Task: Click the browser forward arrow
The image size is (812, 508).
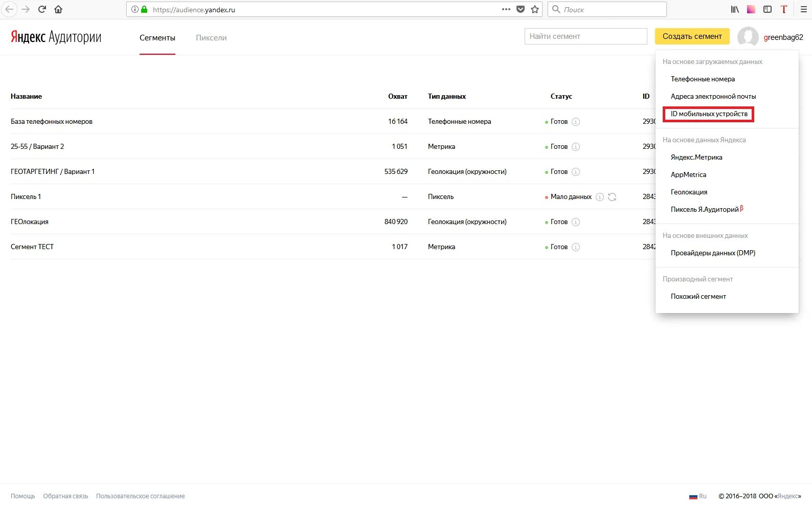Action: 26,9
